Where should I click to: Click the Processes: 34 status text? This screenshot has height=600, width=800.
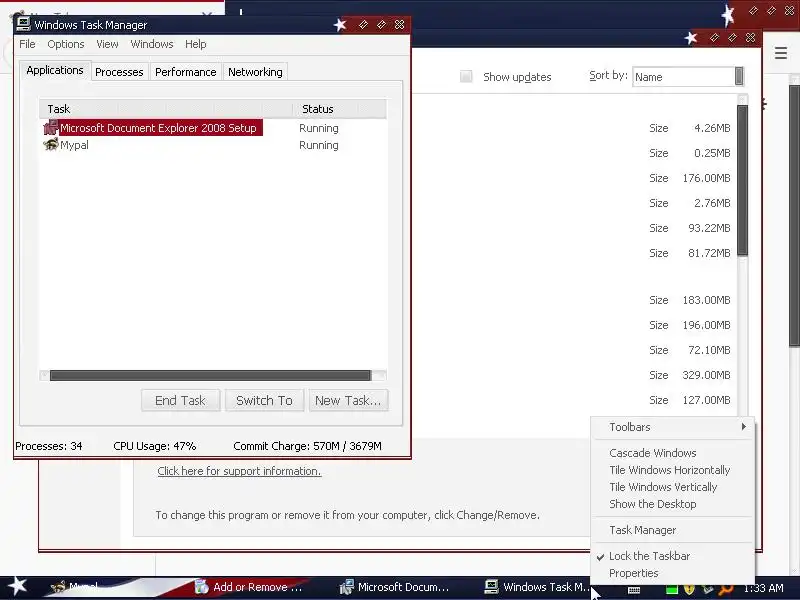[48, 446]
